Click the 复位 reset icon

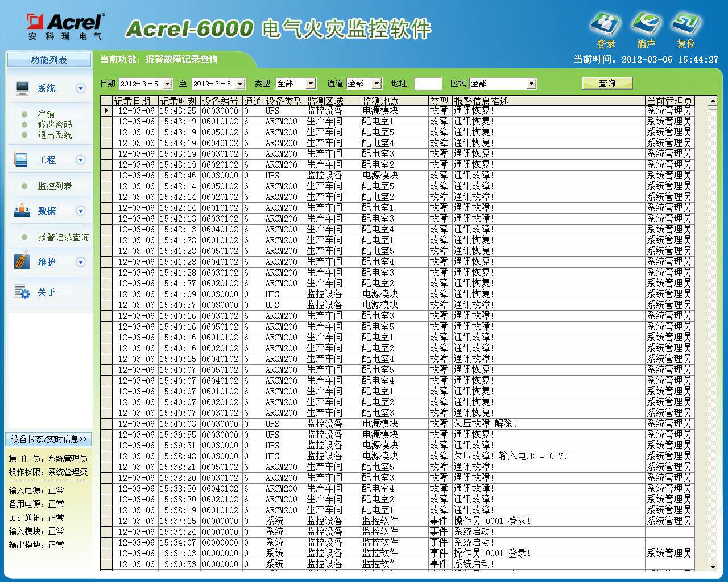point(686,25)
